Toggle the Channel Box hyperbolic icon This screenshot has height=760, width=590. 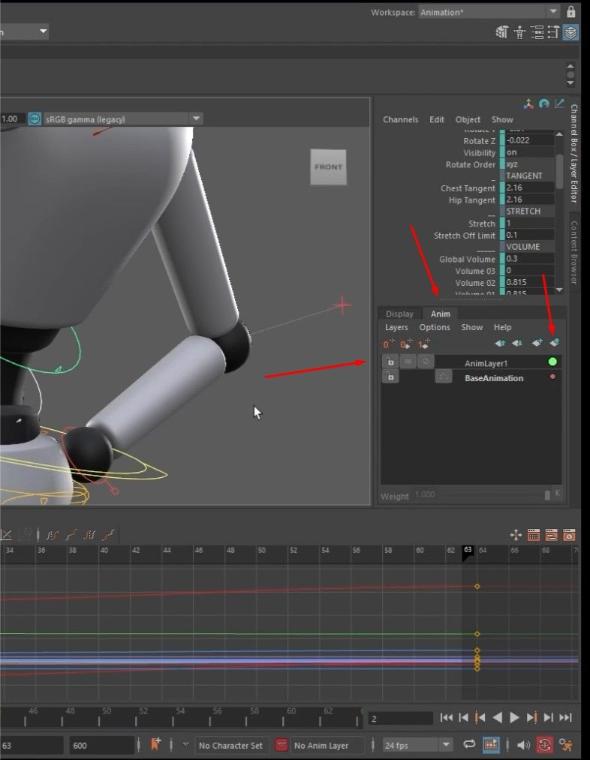pyautogui.click(x=559, y=103)
